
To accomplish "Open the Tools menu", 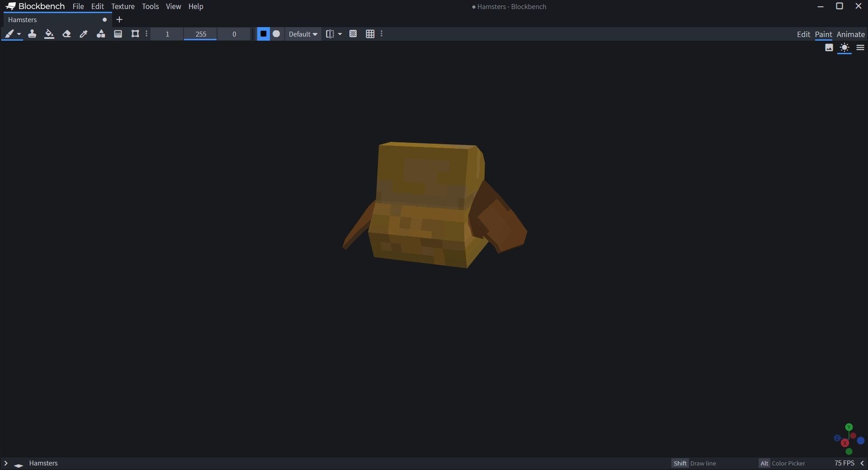I will 150,6.
